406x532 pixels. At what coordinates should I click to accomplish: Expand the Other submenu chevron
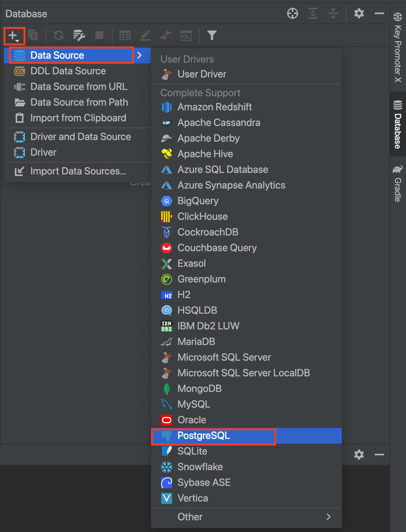pos(329,517)
